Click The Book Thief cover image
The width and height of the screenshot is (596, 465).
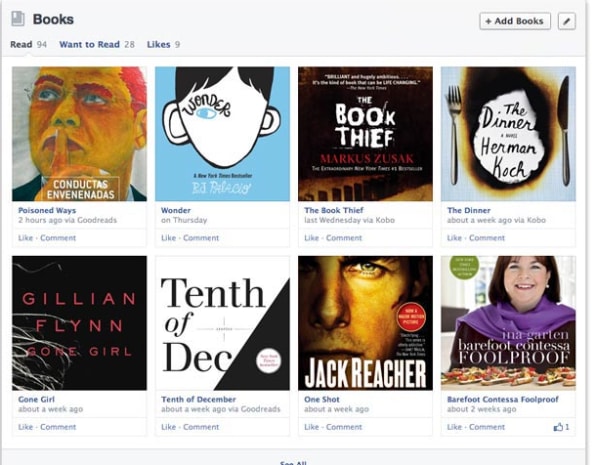coord(365,134)
